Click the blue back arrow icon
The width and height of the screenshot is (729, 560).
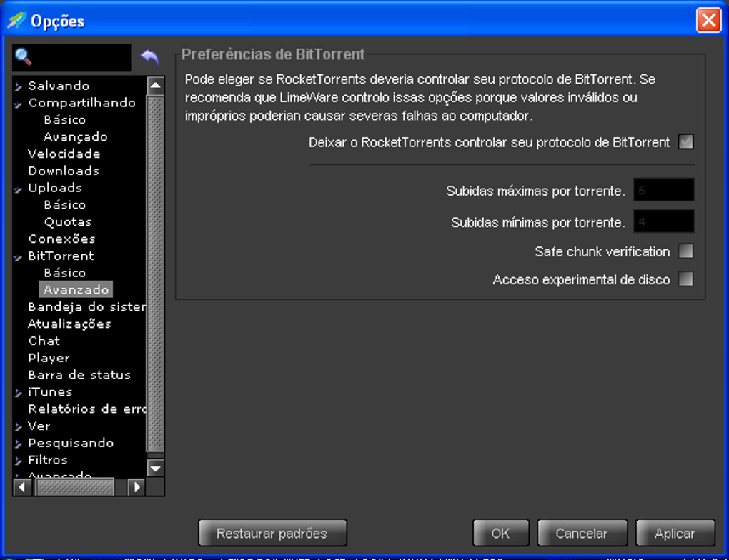coord(149,56)
